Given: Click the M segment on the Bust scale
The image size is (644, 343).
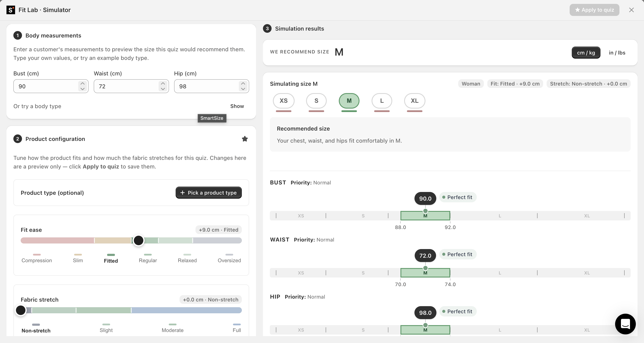Looking at the screenshot, I should pyautogui.click(x=425, y=216).
